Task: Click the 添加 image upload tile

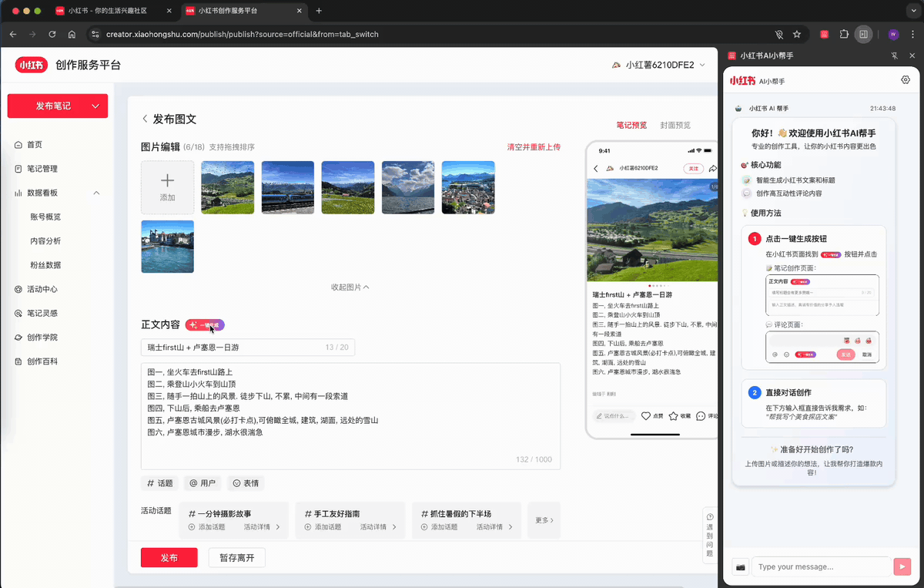Action: (167, 187)
